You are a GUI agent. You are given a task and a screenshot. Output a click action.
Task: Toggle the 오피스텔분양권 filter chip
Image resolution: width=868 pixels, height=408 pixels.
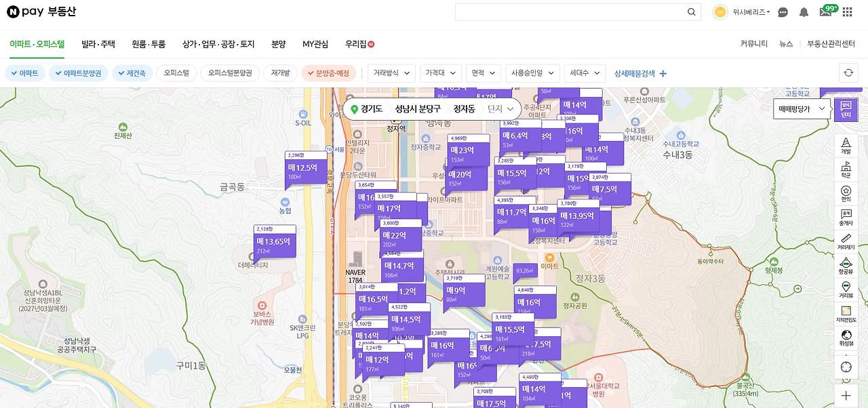click(x=230, y=73)
